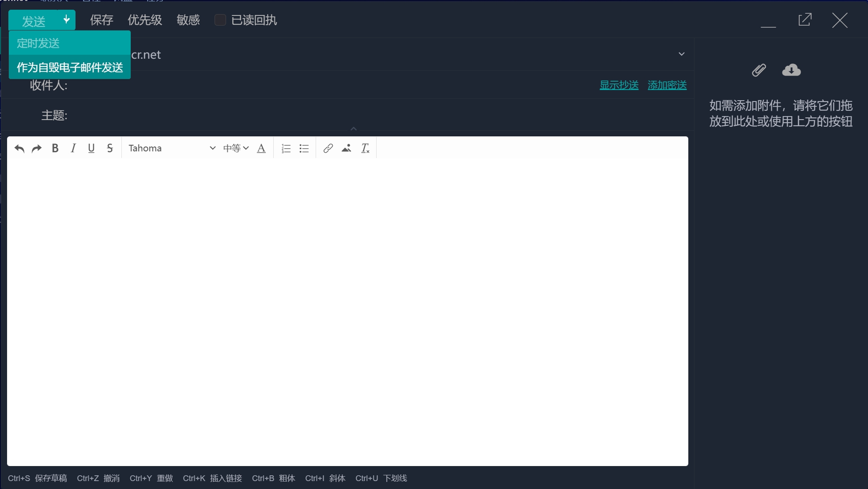The image size is (868, 489).
Task: Attach a file with the paperclip icon
Action: click(x=759, y=70)
